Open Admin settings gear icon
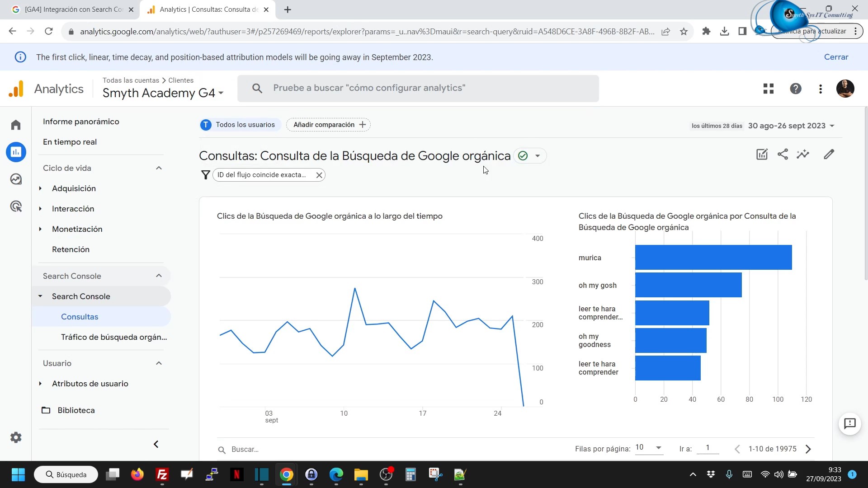The width and height of the screenshot is (868, 488). (16, 437)
